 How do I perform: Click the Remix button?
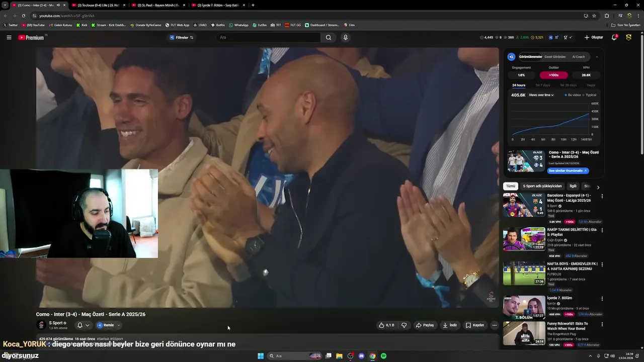(x=109, y=325)
